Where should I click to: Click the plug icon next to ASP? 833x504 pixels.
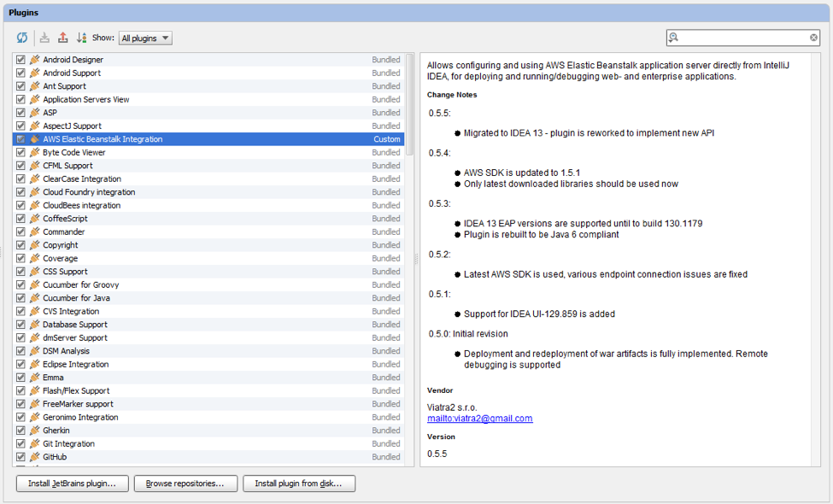34,113
